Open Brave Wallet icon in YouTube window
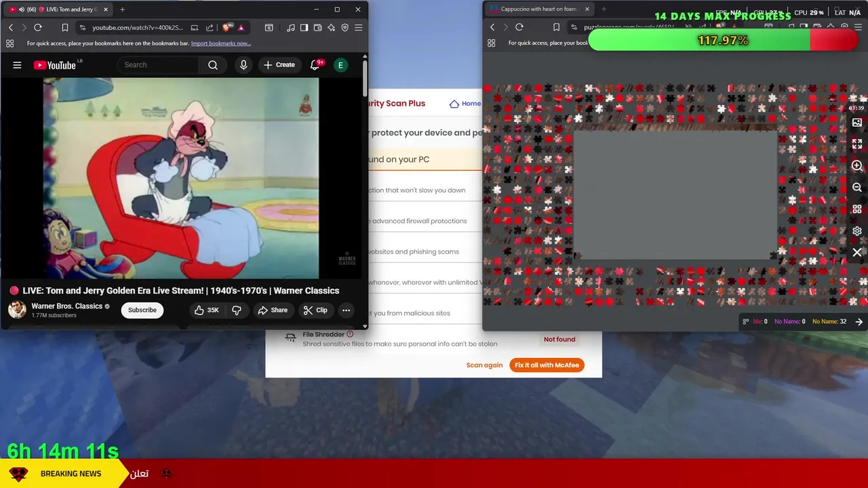Screen dimensions: 868x488 click(317, 28)
